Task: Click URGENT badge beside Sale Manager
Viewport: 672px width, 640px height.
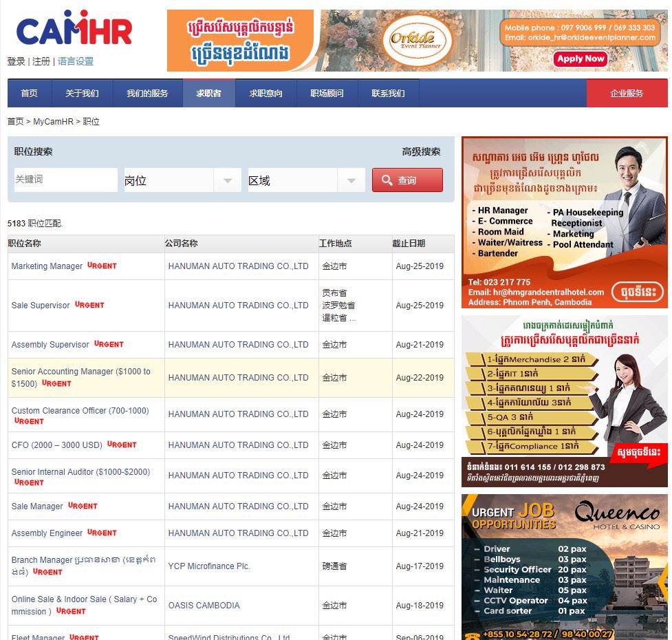Action: [x=83, y=506]
